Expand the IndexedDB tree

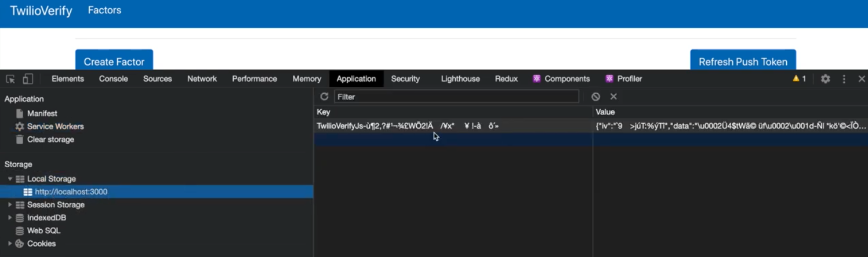(10, 218)
